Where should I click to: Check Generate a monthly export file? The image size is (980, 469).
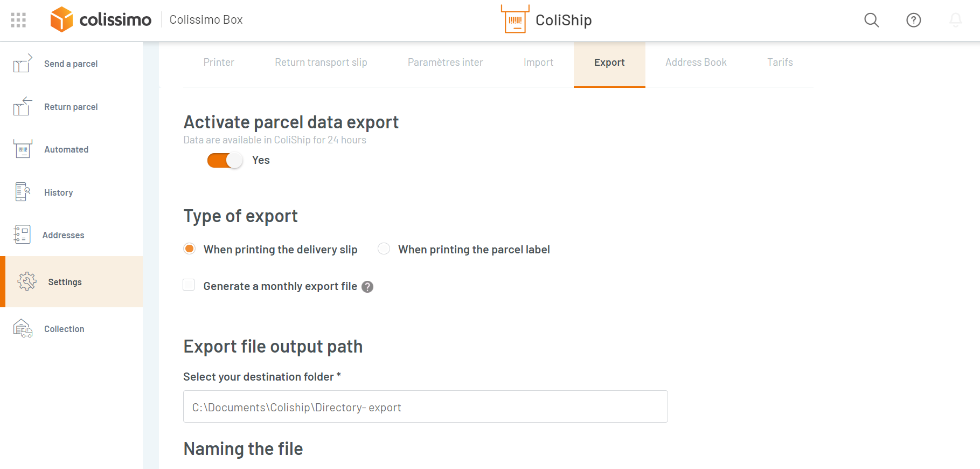coord(189,285)
